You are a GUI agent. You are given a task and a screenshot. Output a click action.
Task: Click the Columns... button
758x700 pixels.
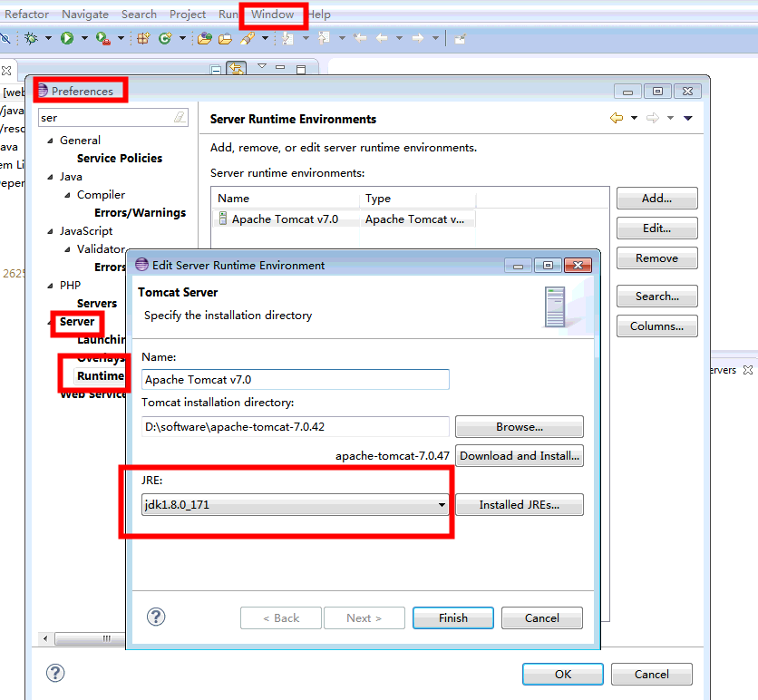657,326
